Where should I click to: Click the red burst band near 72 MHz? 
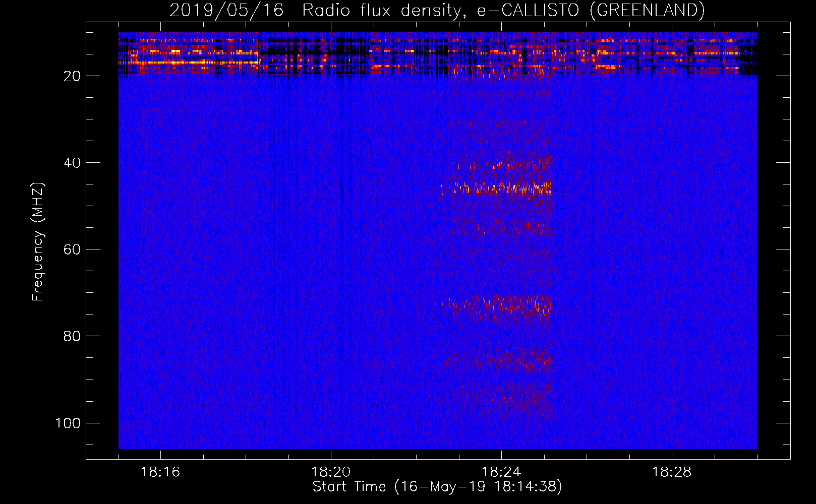click(x=496, y=306)
